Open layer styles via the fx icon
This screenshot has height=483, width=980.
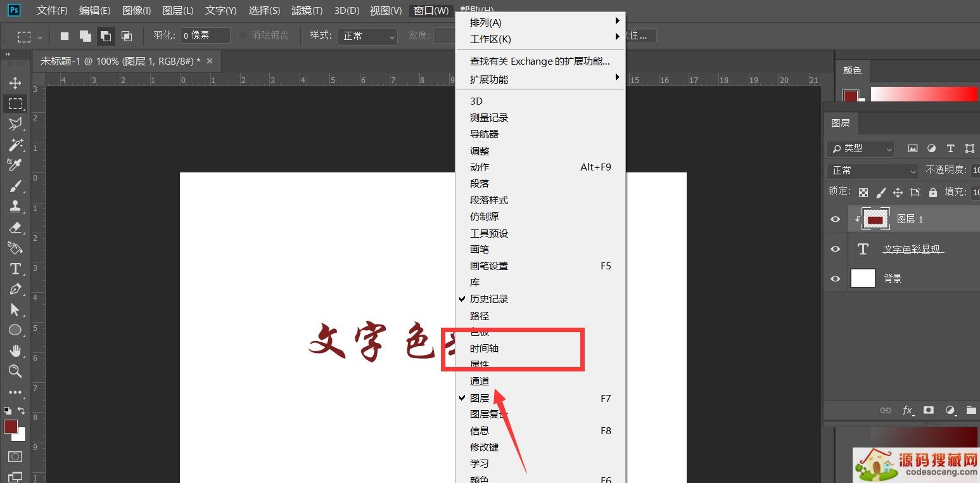908,410
